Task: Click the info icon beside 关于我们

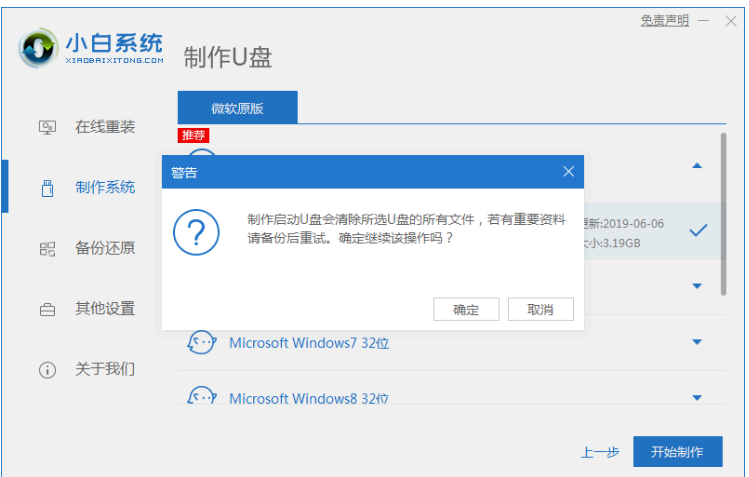Action: click(47, 370)
